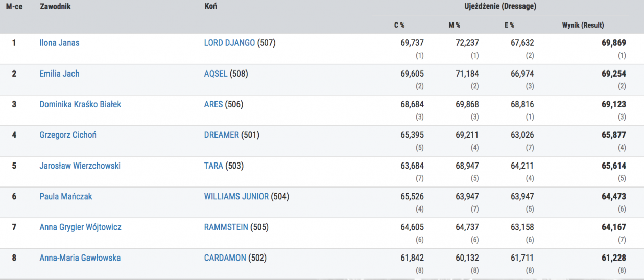Select horse DREAMER link

[221, 135]
